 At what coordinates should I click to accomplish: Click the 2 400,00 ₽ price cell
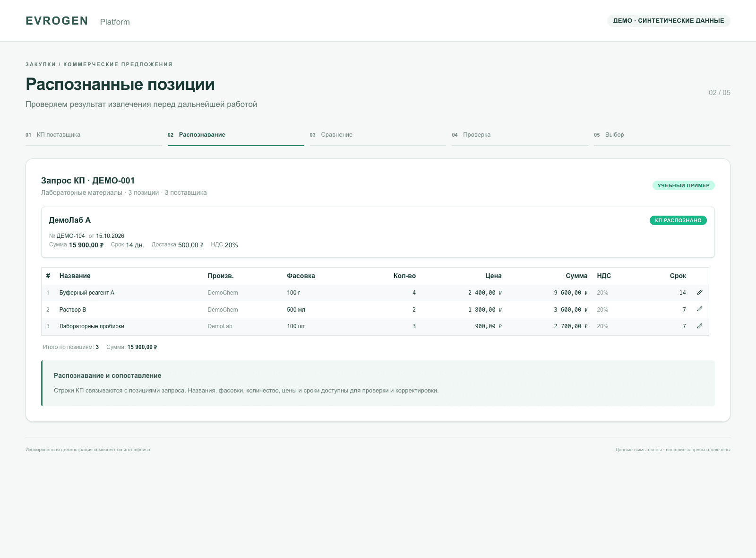pos(485,293)
